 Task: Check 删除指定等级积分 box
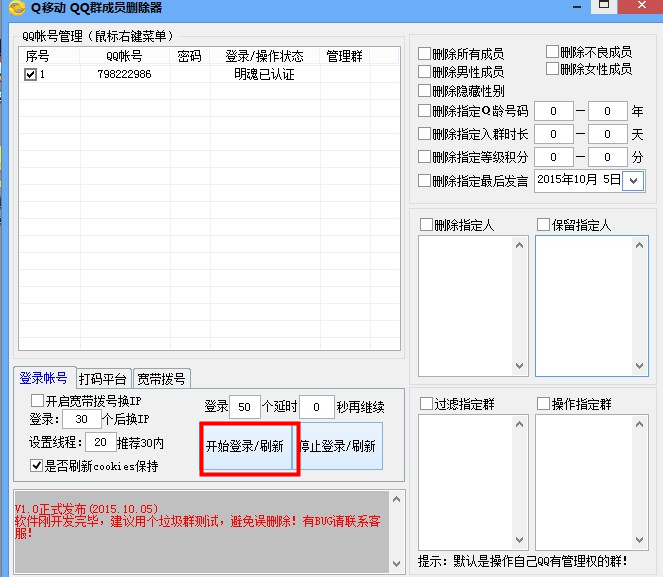point(424,157)
